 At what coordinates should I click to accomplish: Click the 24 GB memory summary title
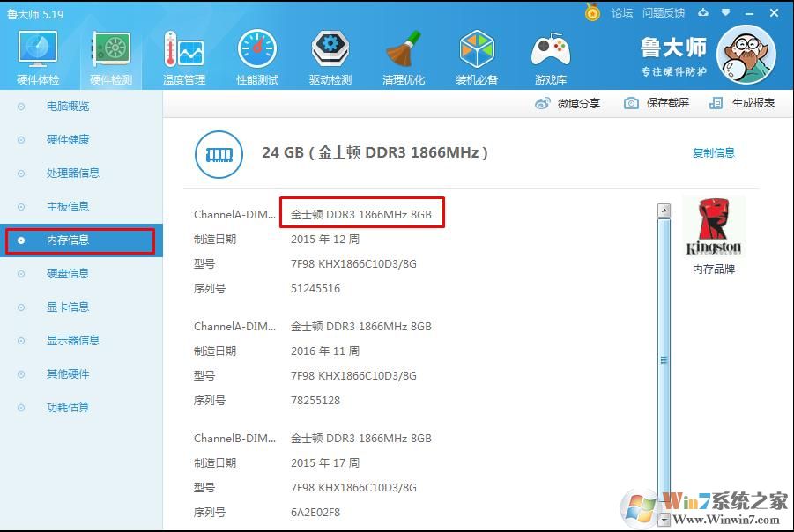coord(375,152)
